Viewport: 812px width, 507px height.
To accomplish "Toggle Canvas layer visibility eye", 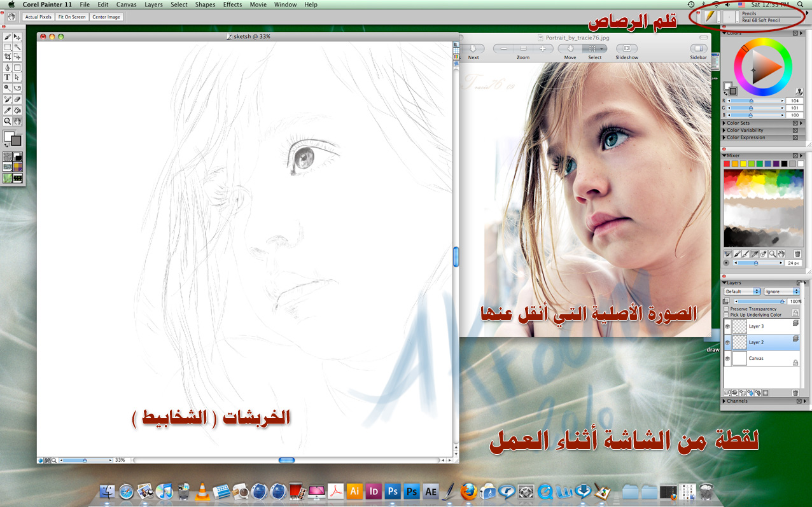I will point(727,358).
